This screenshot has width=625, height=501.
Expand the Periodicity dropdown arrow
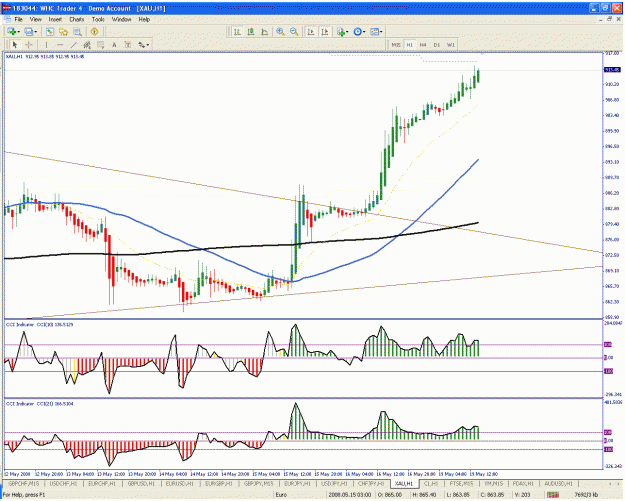[x=364, y=32]
